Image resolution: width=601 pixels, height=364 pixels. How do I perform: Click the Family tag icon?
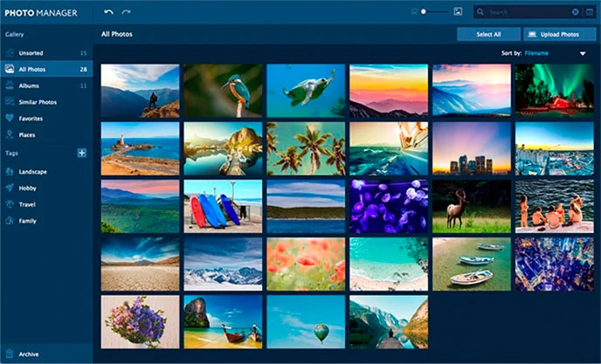click(x=10, y=221)
